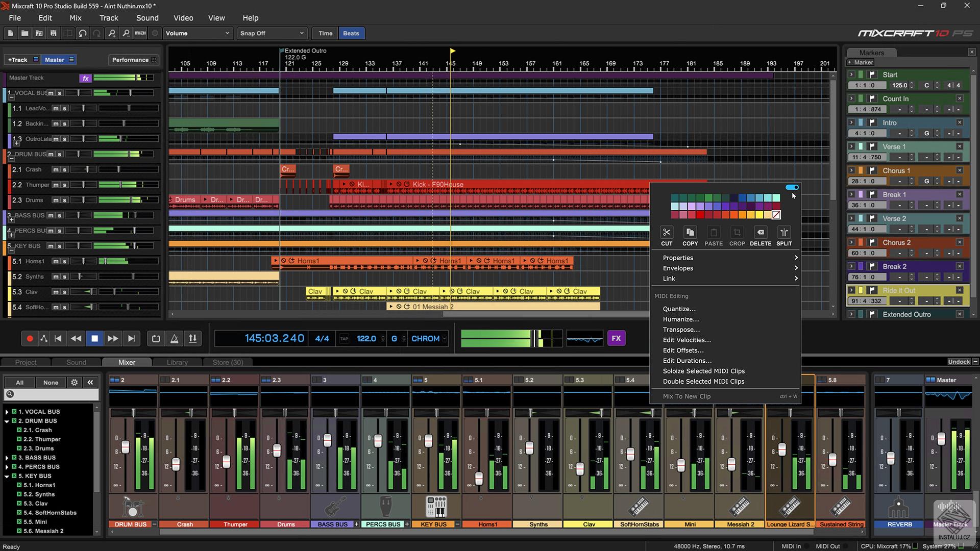Open the purple FX button beside the master meter
The width and height of the screenshot is (980, 551).
click(616, 338)
